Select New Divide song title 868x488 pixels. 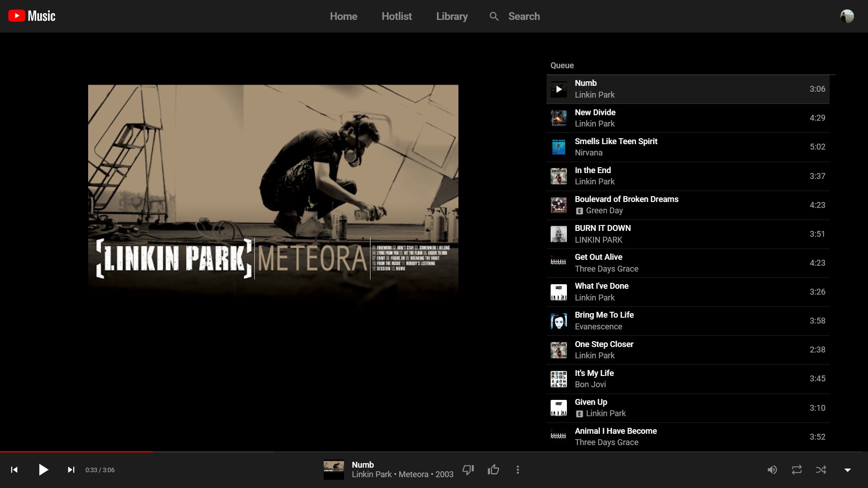click(x=595, y=112)
